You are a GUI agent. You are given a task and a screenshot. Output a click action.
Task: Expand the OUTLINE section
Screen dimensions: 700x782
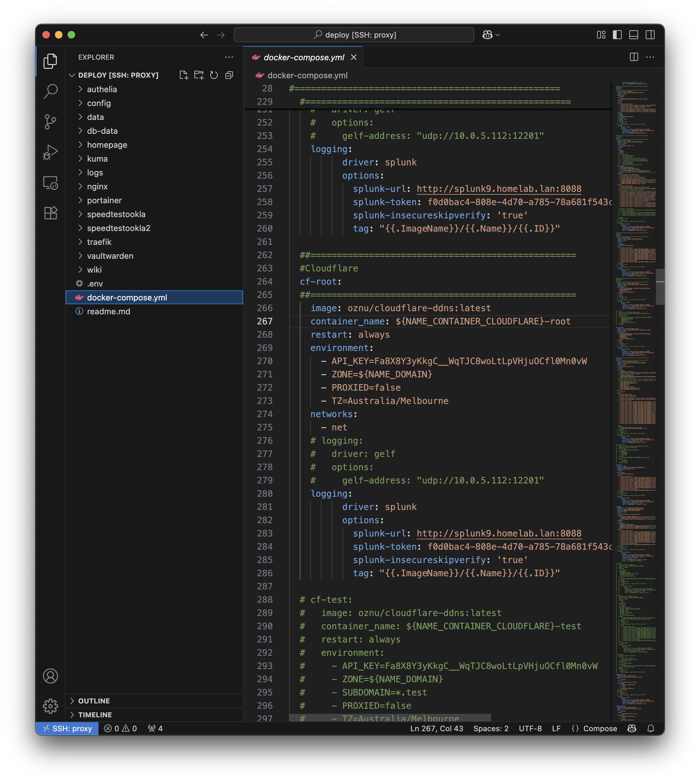(94, 701)
